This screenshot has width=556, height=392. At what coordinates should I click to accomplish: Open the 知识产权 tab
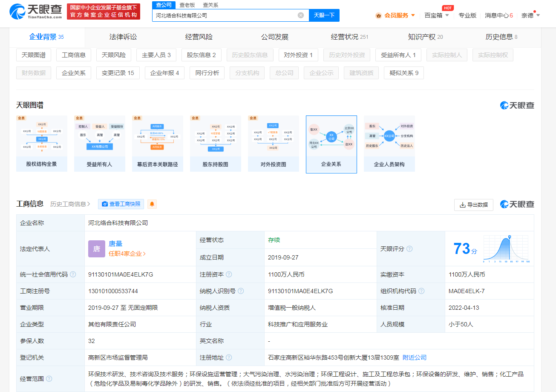tap(425, 37)
